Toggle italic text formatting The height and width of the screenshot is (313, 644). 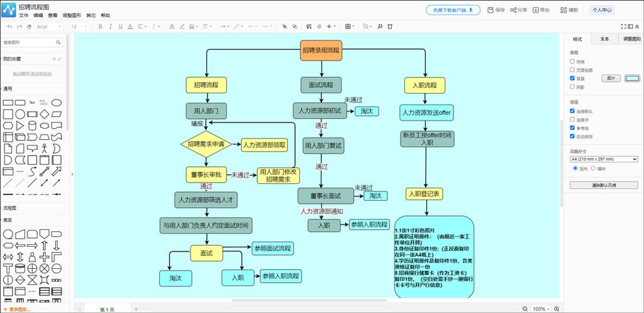click(109, 26)
